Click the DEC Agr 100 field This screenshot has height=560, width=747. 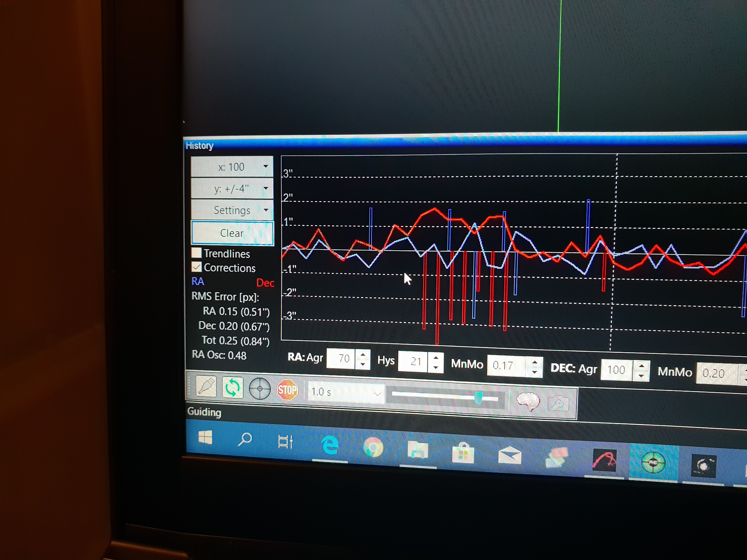click(616, 370)
